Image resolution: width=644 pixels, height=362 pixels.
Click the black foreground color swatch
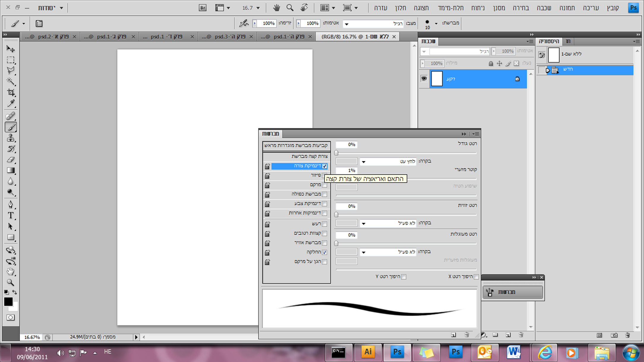pos(8,302)
